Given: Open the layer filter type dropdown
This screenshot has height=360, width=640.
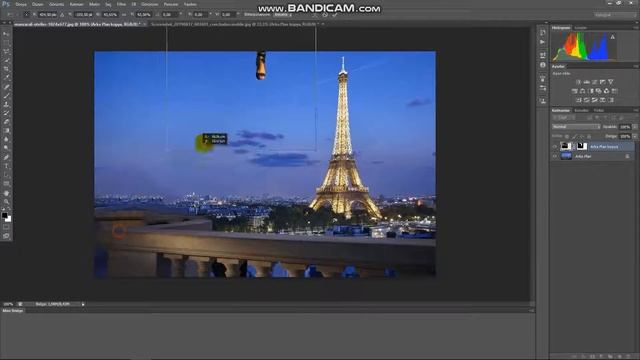Looking at the screenshot, I should coord(564,118).
